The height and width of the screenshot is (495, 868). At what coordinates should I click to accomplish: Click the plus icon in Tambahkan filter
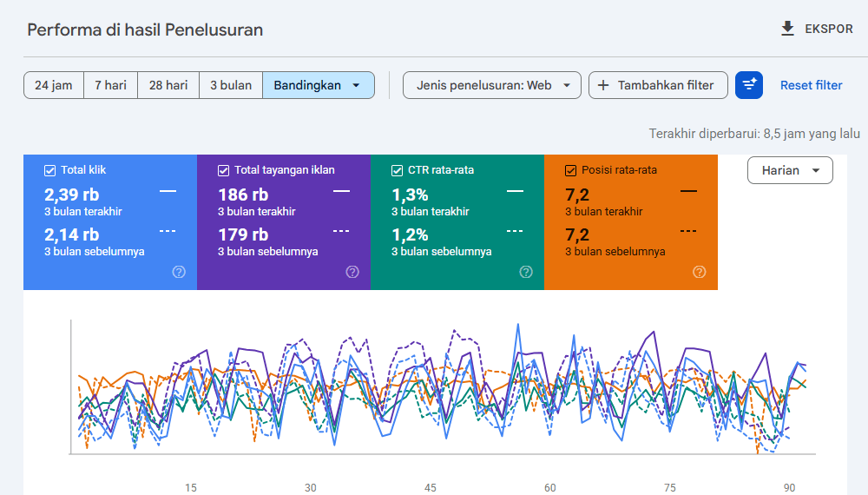603,85
